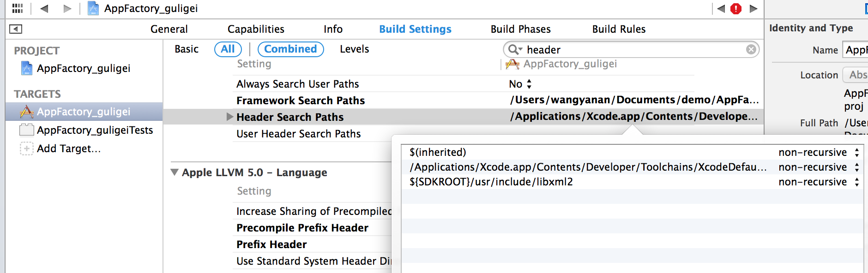Hide the project and targets list
Viewport: 868px width, 273px height.
16,29
